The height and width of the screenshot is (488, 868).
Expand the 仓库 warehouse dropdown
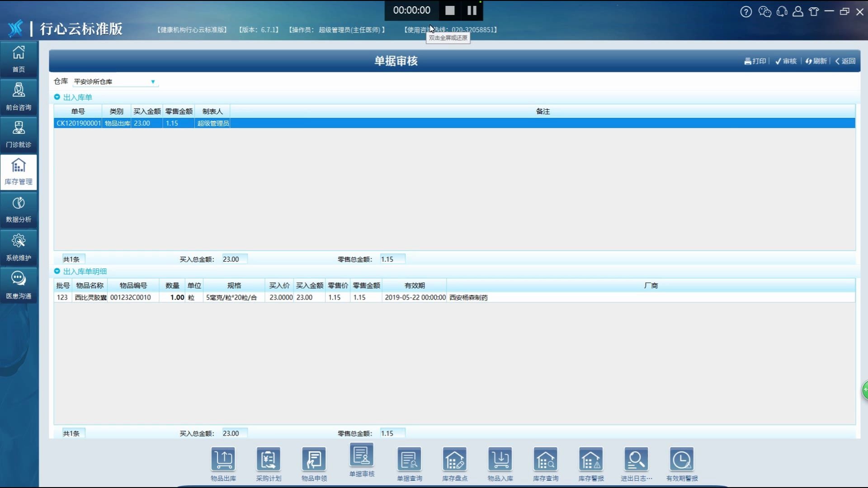pyautogui.click(x=153, y=82)
